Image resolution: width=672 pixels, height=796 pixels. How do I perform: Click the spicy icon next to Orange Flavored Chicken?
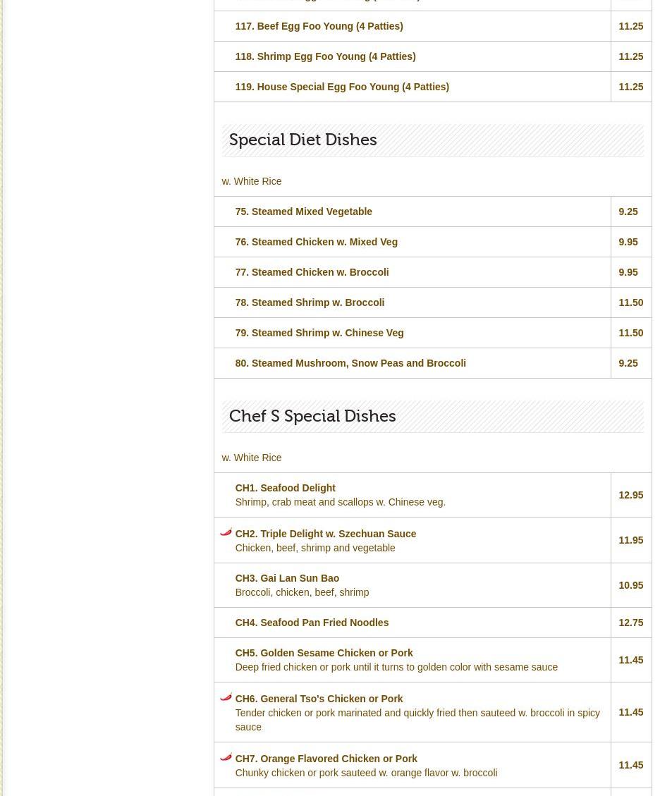point(226,757)
